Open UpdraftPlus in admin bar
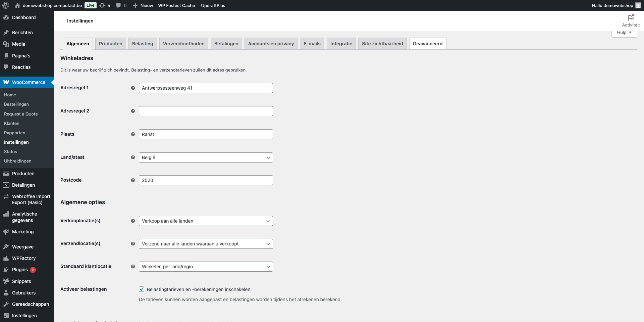The image size is (644, 322). tap(213, 5)
